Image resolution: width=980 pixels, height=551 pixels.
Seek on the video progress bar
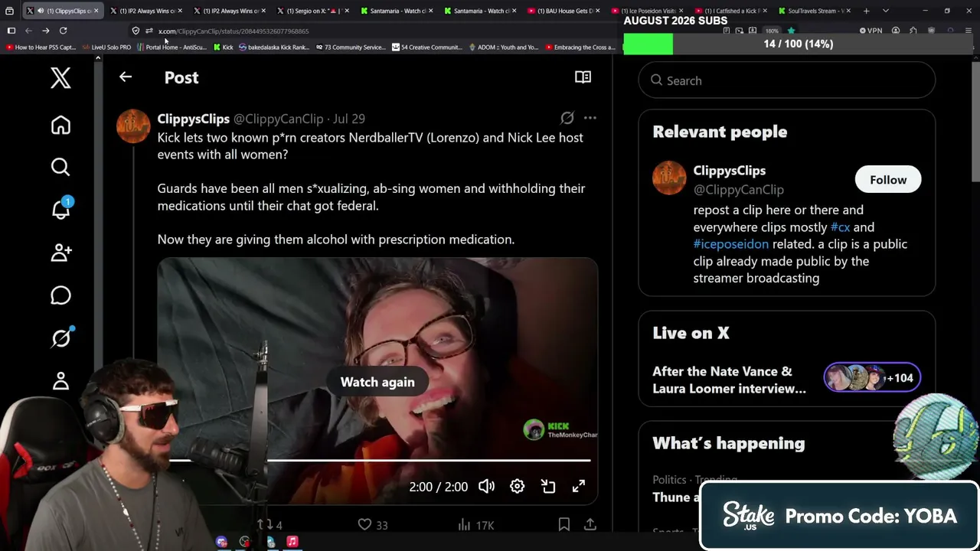(x=380, y=461)
